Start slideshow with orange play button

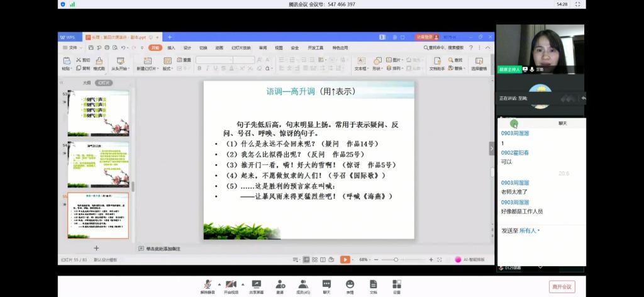345,259
